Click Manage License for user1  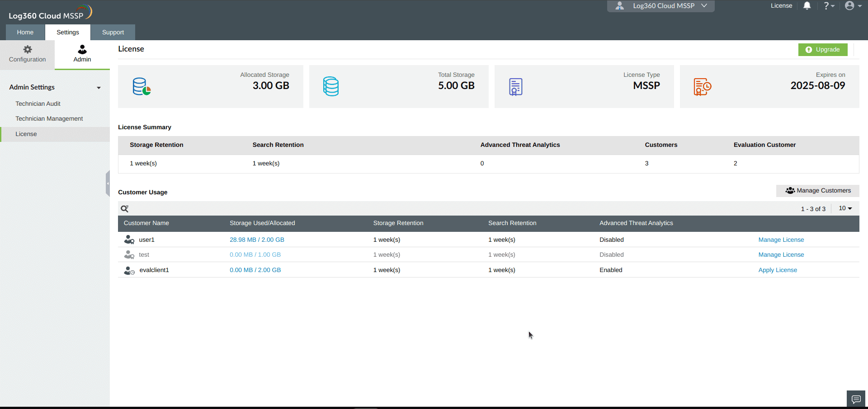coord(781,240)
